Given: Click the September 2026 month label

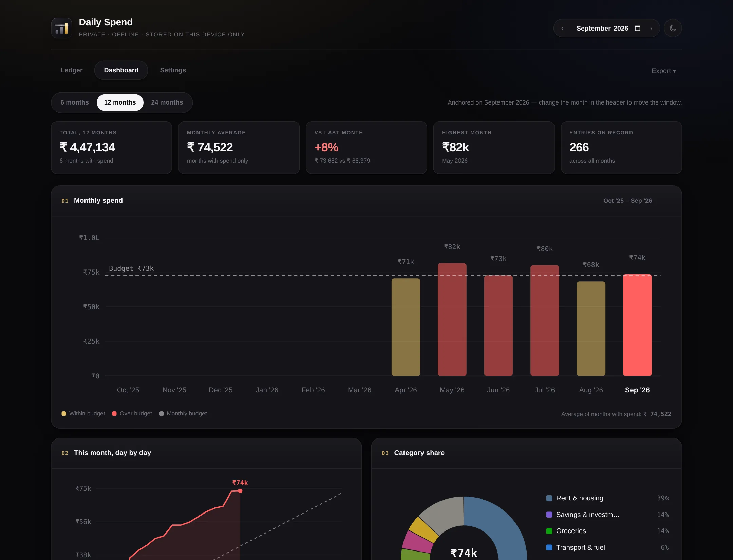Looking at the screenshot, I should pyautogui.click(x=602, y=29).
